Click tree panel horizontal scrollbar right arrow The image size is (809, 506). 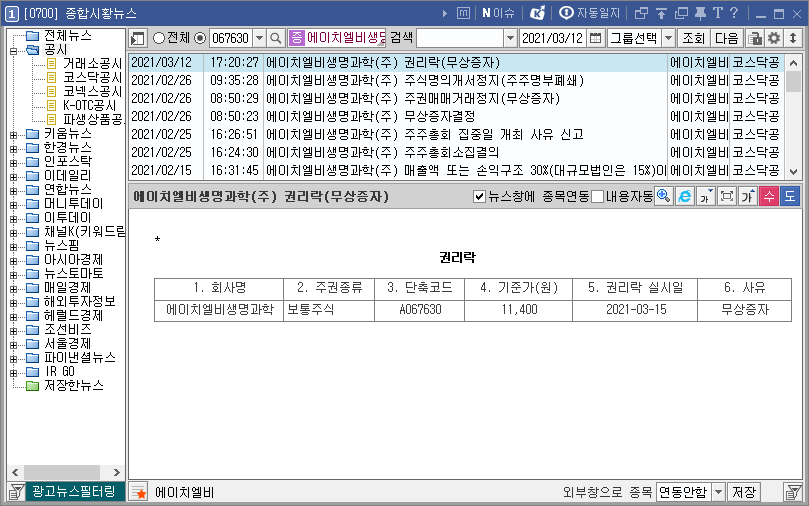click(116, 472)
